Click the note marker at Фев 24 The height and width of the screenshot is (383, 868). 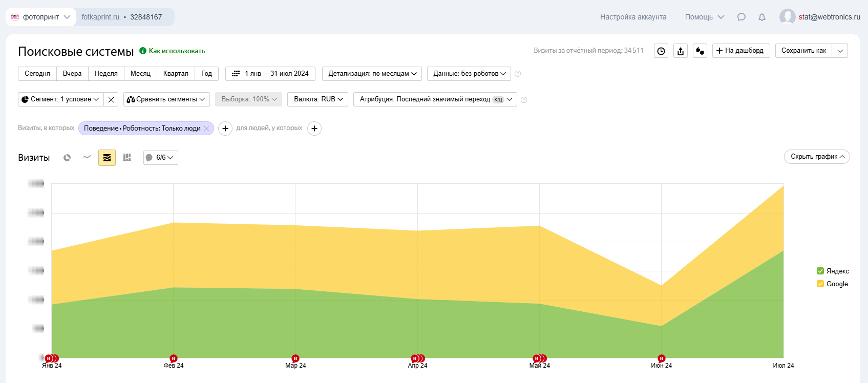coord(174,358)
